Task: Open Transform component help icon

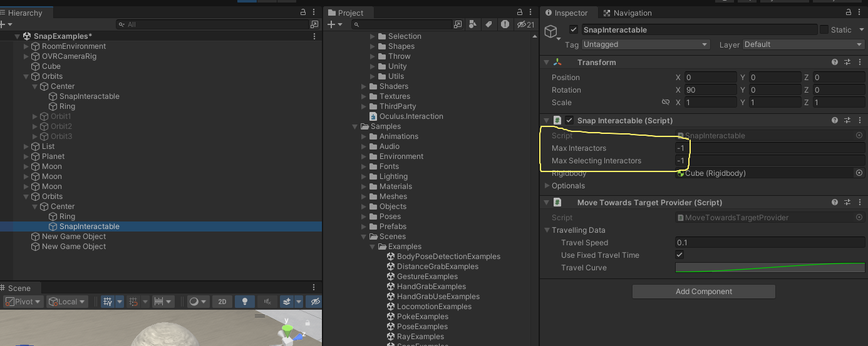Action: [835, 63]
